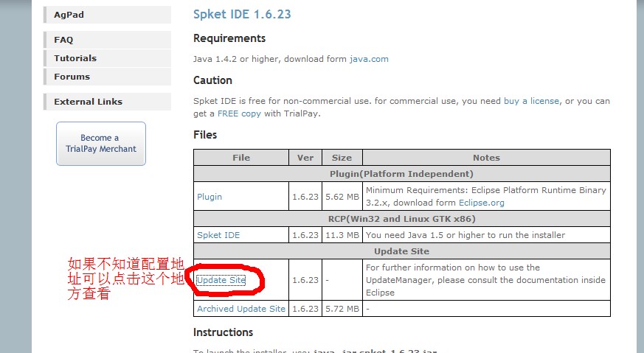This screenshot has height=353, width=644.
Task: Open the AgPad sidebar item
Action: [x=107, y=15]
